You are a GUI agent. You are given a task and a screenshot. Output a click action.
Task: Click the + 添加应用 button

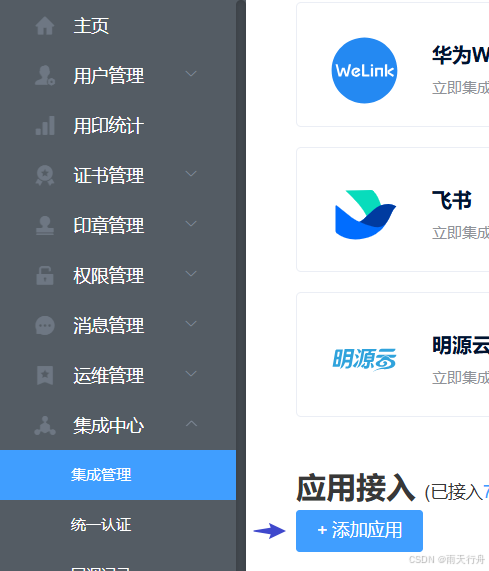point(359,531)
